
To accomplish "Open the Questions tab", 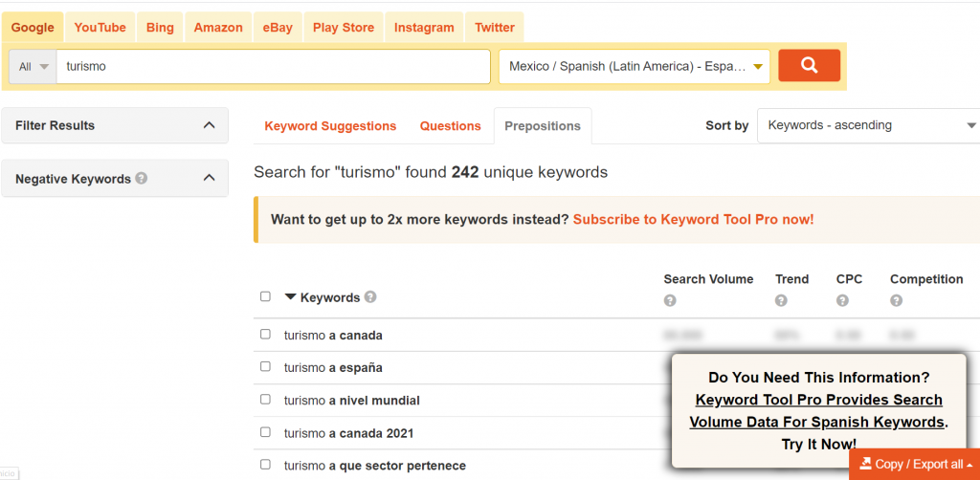I will [450, 126].
